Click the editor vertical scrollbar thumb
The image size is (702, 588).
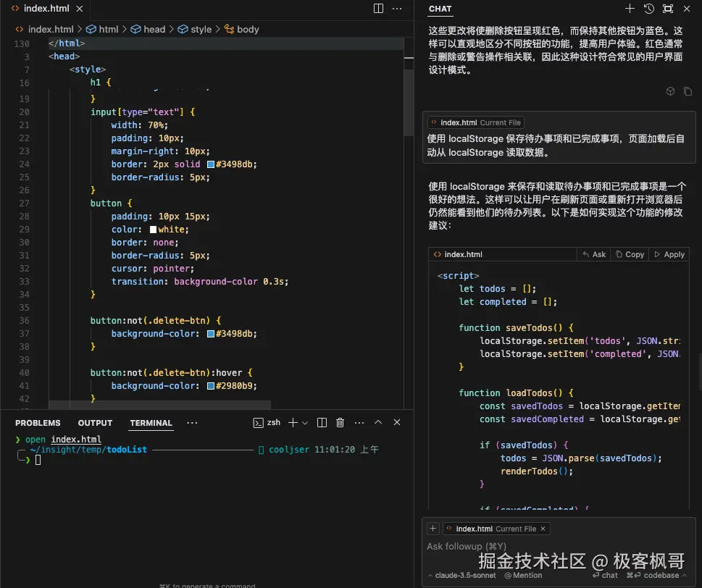point(409,102)
